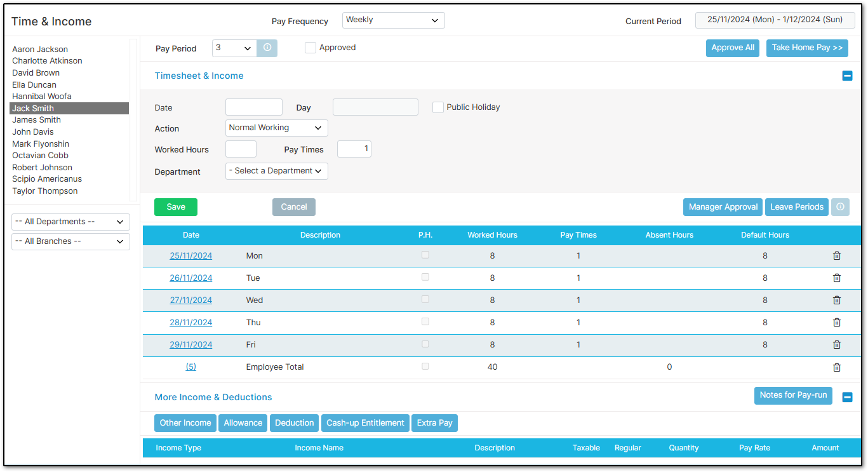The width and height of the screenshot is (868, 472).
Task: Click Cash-up Entitlement button
Action: point(365,423)
